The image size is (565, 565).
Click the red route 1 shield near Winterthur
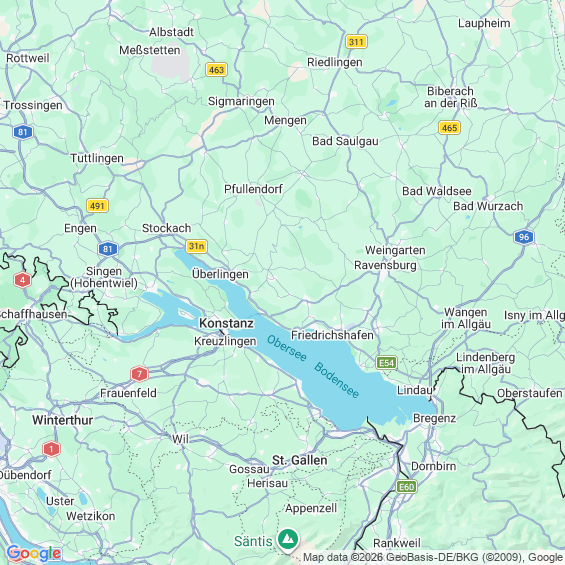click(x=52, y=449)
